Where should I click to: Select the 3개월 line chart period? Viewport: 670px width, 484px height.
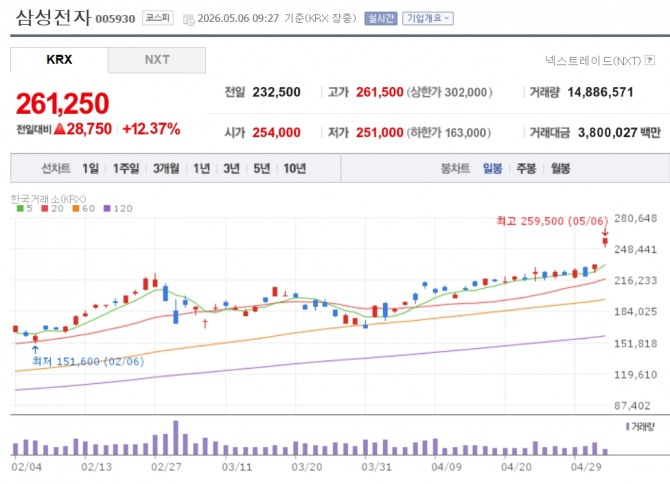(166, 168)
